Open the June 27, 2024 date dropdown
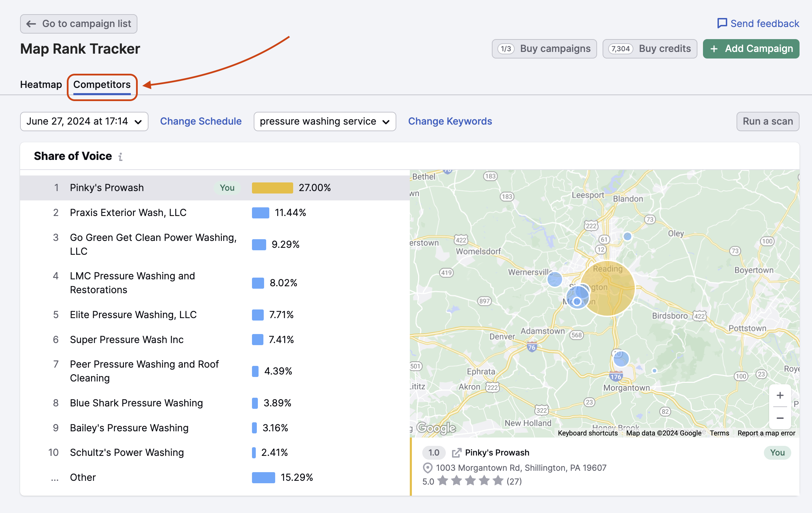 click(x=84, y=121)
